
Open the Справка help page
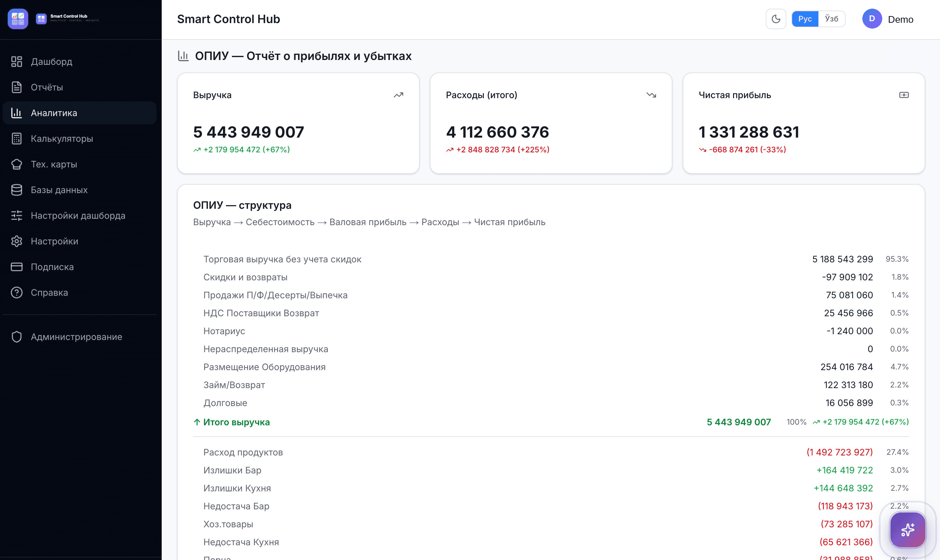click(80, 293)
